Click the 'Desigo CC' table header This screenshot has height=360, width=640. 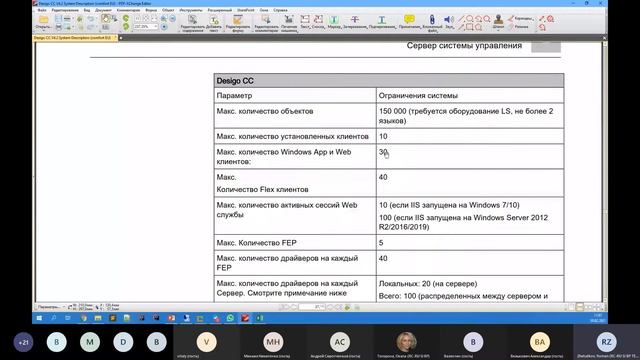point(389,81)
